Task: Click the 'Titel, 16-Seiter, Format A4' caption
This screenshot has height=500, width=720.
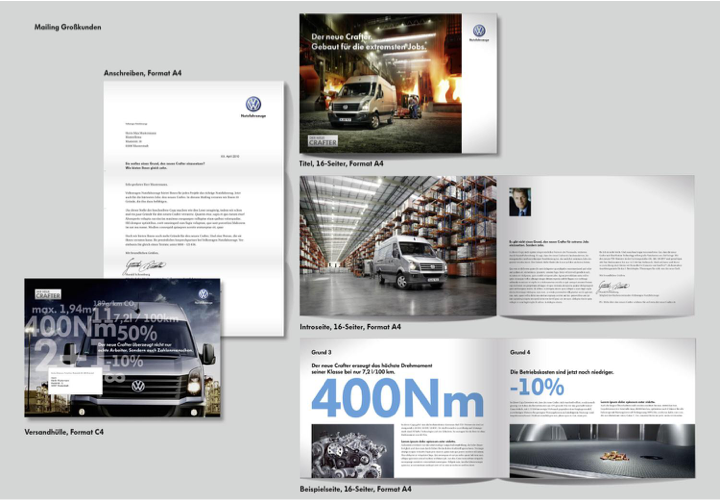Action: click(x=341, y=163)
